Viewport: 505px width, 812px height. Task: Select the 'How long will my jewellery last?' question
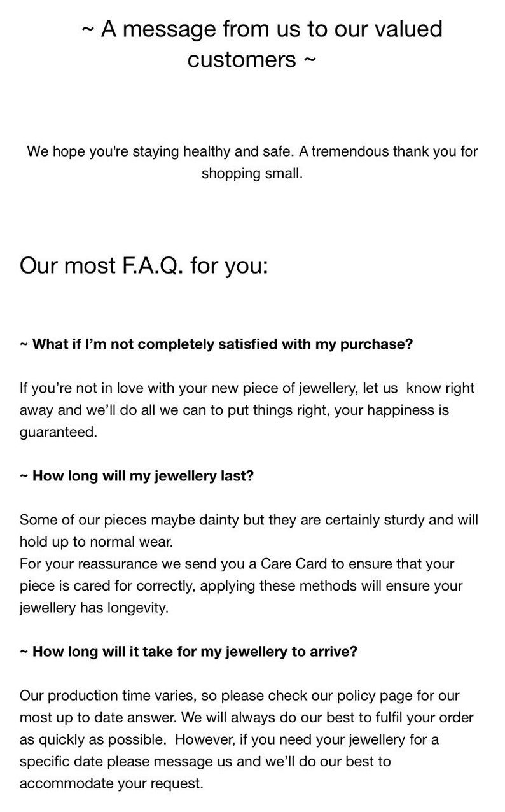[x=137, y=476]
